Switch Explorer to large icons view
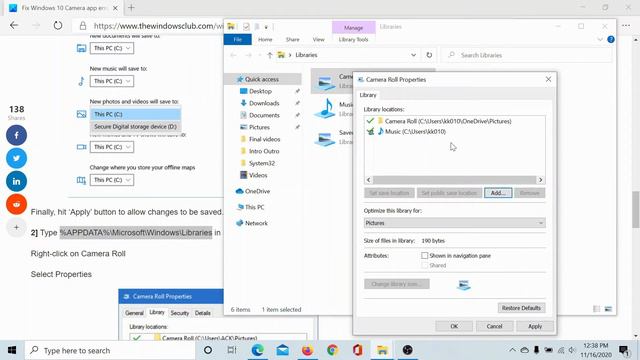 (608, 309)
